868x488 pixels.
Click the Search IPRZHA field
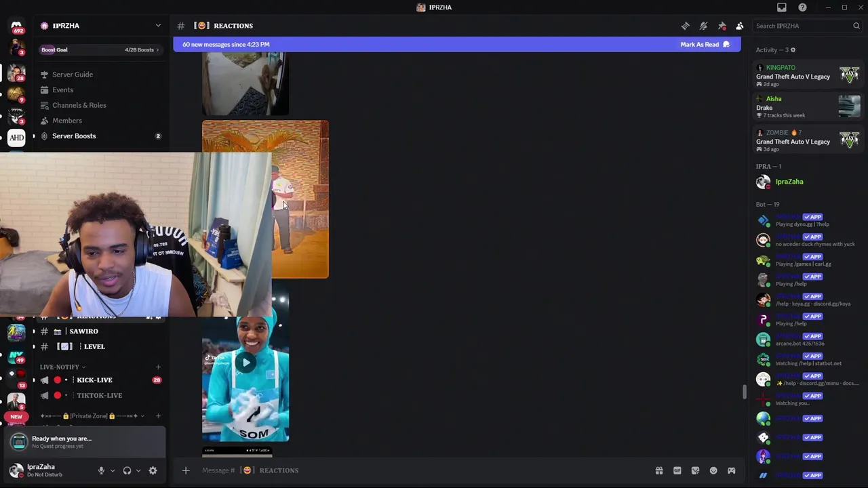click(807, 26)
